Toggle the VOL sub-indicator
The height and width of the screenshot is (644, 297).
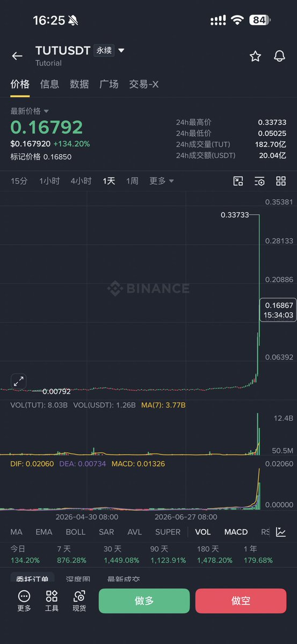tap(203, 532)
